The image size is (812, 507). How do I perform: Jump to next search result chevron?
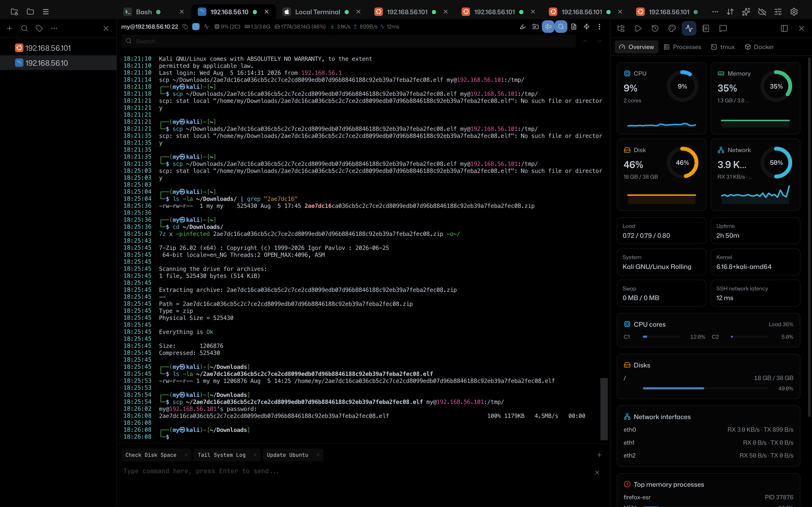[x=599, y=41]
